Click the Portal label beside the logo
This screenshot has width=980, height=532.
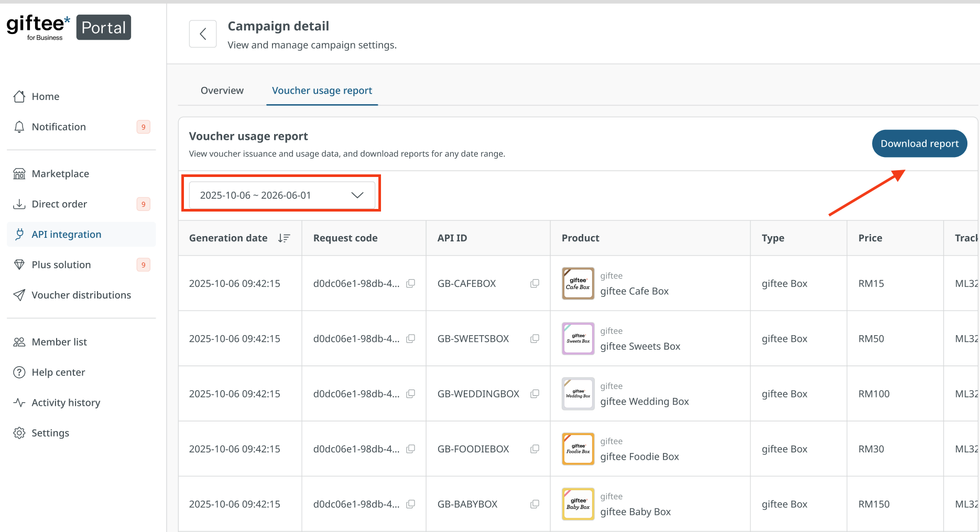[x=104, y=27]
